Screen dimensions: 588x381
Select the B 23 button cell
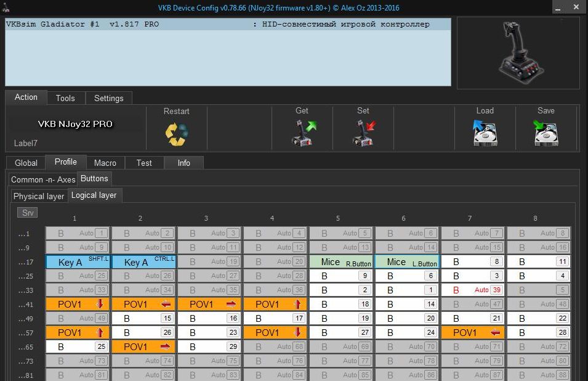pos(209,332)
